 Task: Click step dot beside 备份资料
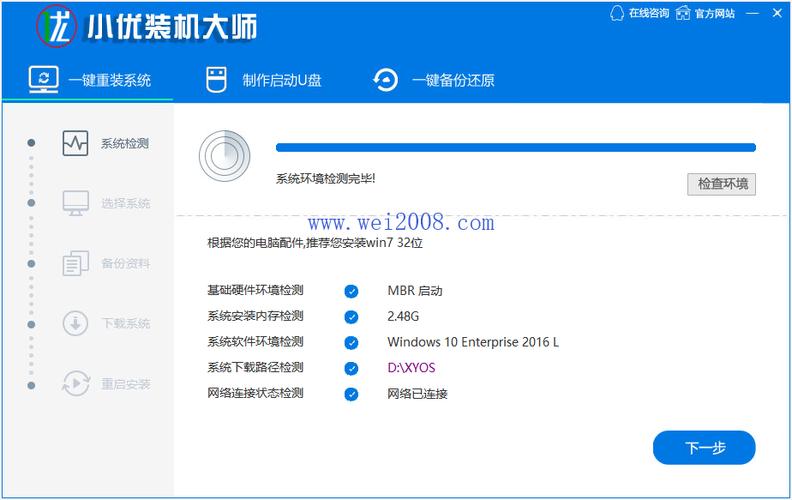coord(31,264)
